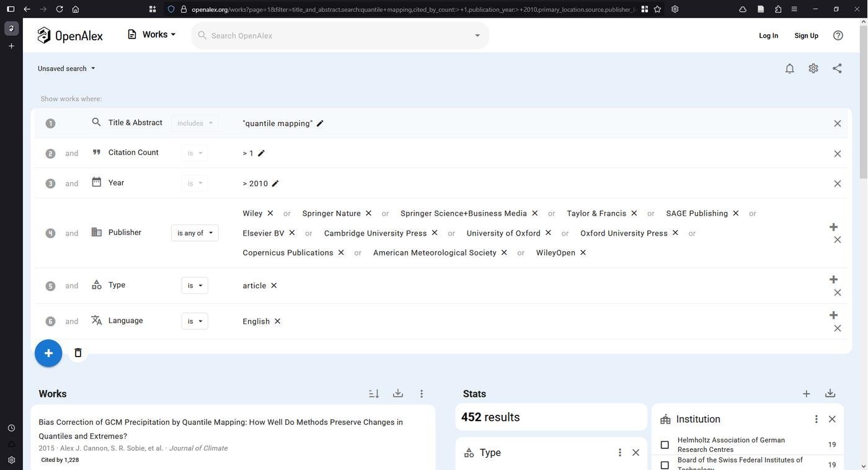Edit the "quantile mapping" search term pencil
Image resolution: width=868 pixels, height=470 pixels.
(x=320, y=123)
